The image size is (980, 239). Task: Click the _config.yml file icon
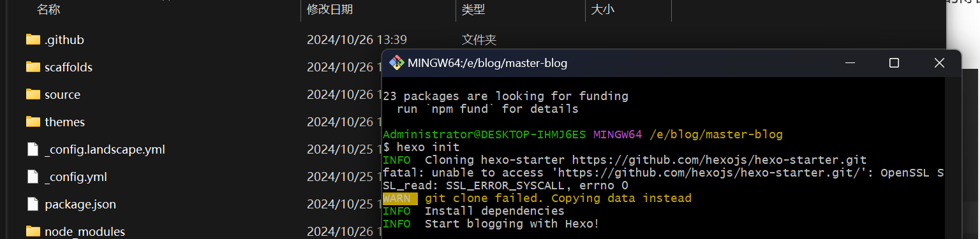click(33, 177)
